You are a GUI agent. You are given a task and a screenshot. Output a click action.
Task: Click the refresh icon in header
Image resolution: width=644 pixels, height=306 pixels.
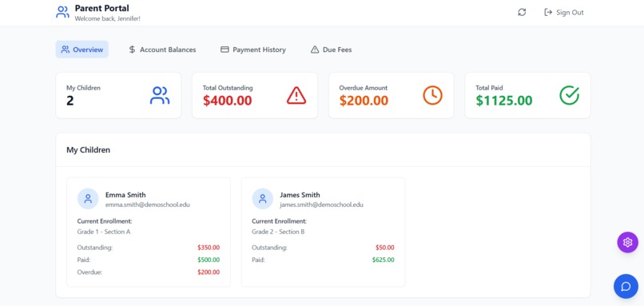[522, 12]
